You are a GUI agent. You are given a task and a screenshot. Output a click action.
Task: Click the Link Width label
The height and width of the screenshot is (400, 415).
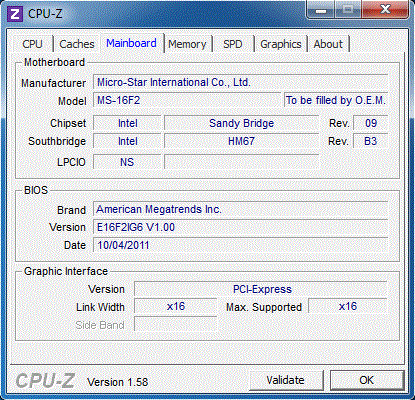100,307
